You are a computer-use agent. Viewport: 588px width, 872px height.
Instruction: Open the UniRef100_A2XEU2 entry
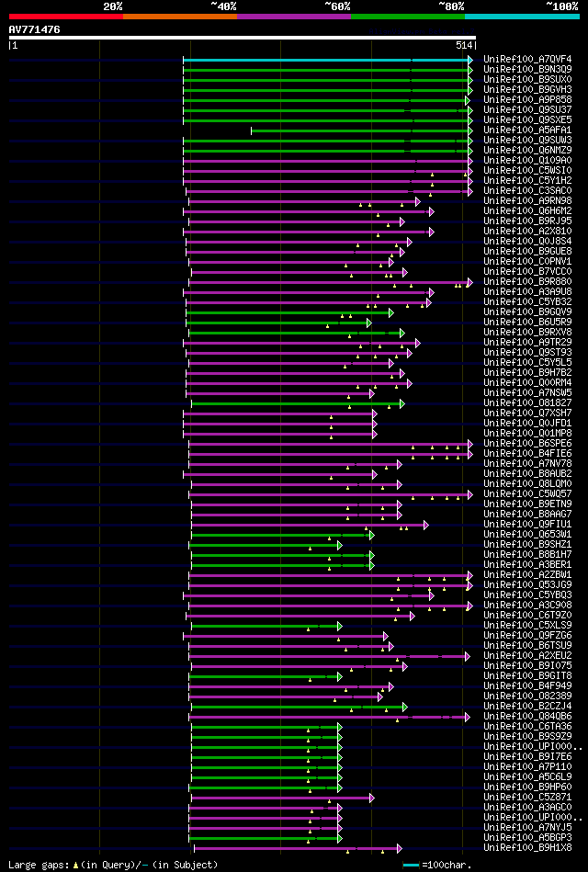click(528, 656)
